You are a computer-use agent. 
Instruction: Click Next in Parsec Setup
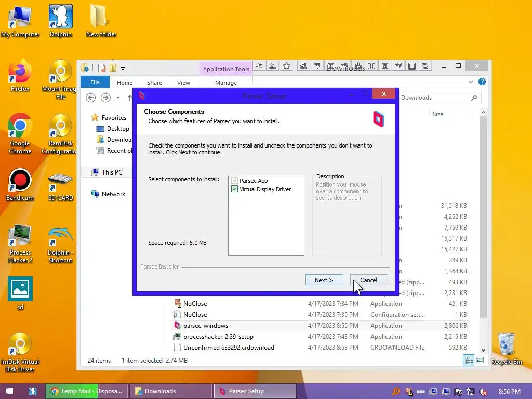324,280
